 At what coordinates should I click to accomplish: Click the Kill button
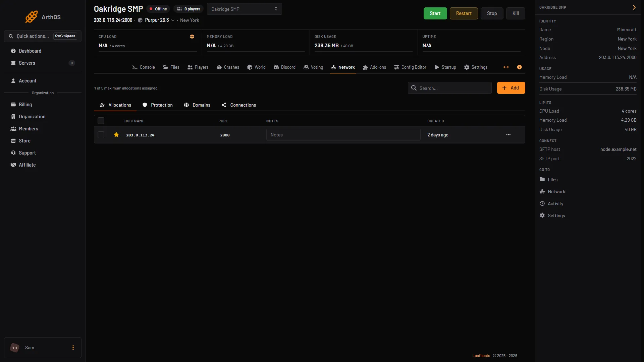tap(516, 13)
